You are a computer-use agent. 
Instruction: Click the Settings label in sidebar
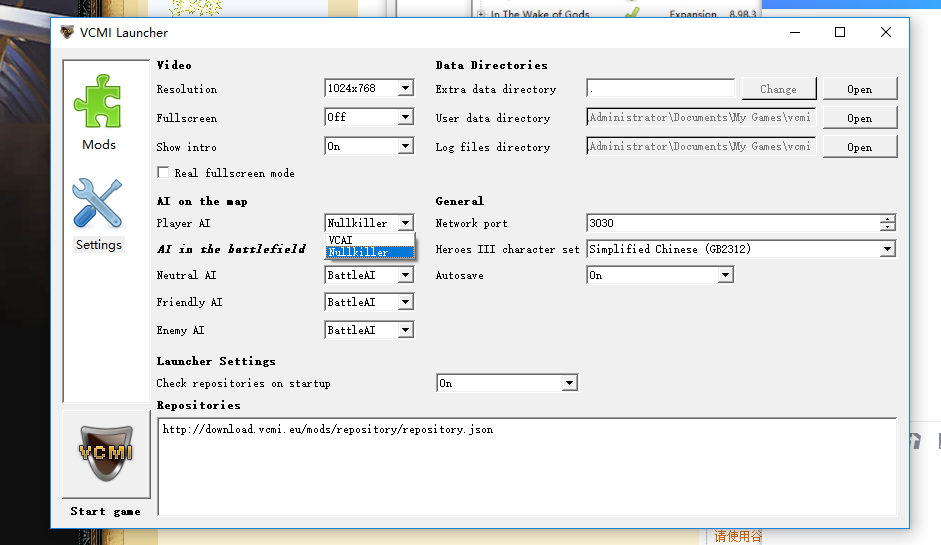point(99,245)
